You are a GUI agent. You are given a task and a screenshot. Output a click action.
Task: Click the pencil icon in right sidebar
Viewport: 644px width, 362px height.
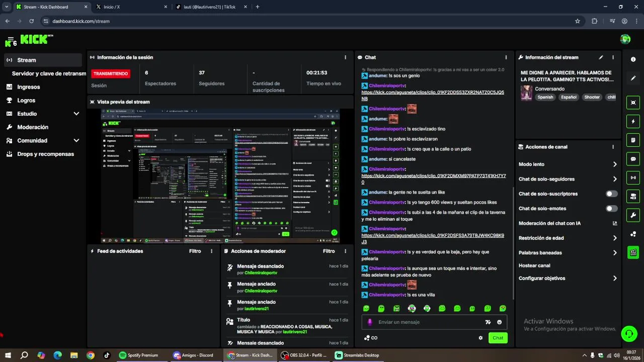click(x=633, y=78)
